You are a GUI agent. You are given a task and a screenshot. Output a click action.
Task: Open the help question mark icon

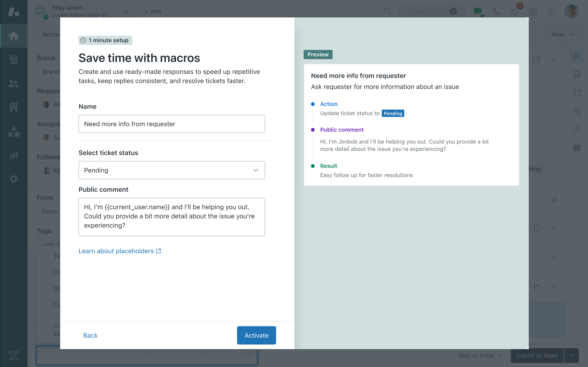click(x=551, y=11)
